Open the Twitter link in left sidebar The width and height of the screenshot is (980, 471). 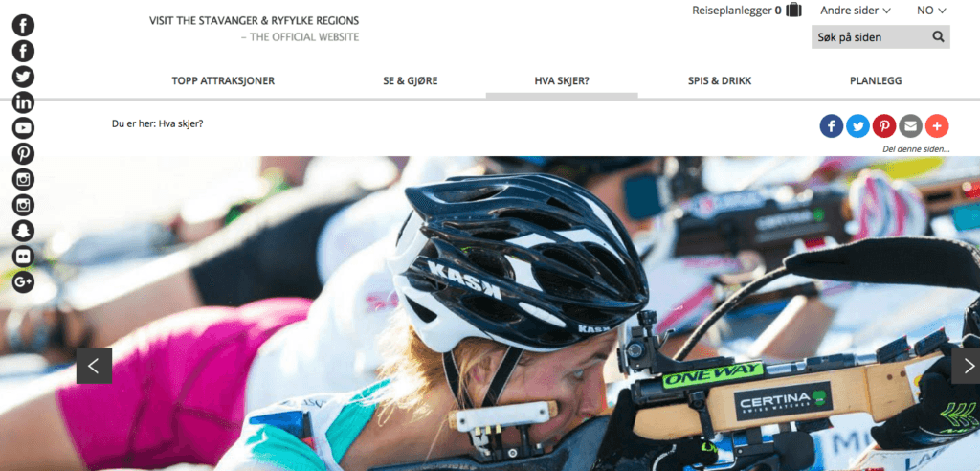pyautogui.click(x=23, y=77)
